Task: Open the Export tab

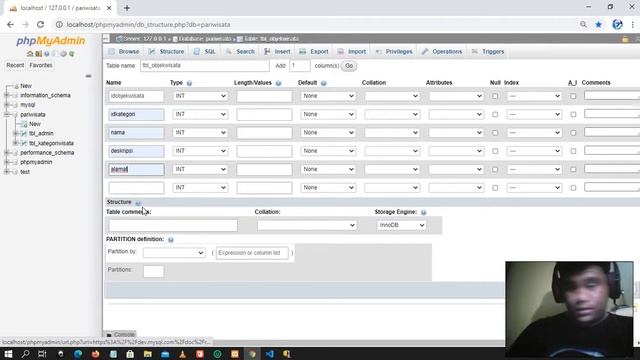Action: [x=314, y=52]
